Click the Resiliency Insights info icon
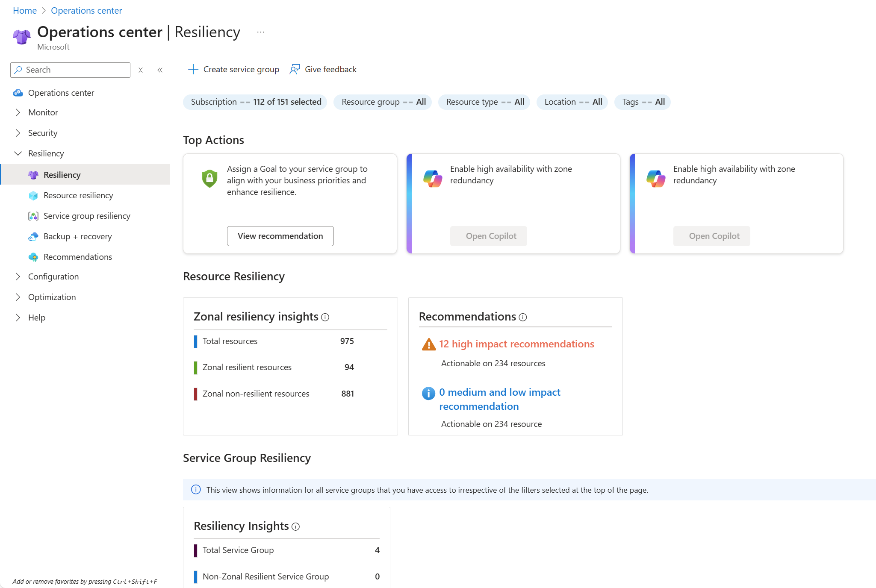Screen dimensions: 876x588 pos(295,526)
